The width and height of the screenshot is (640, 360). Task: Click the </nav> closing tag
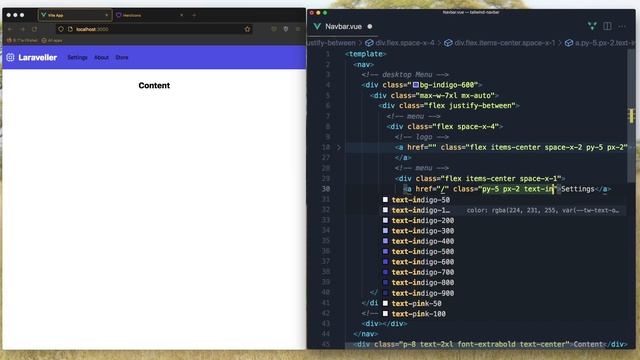pyautogui.click(x=365, y=334)
